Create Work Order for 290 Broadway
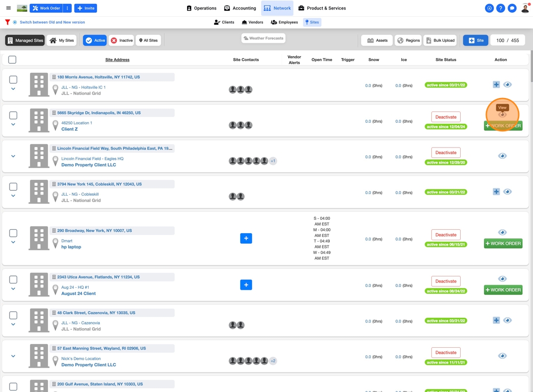Screen dimensions: 533x392 coord(503,244)
